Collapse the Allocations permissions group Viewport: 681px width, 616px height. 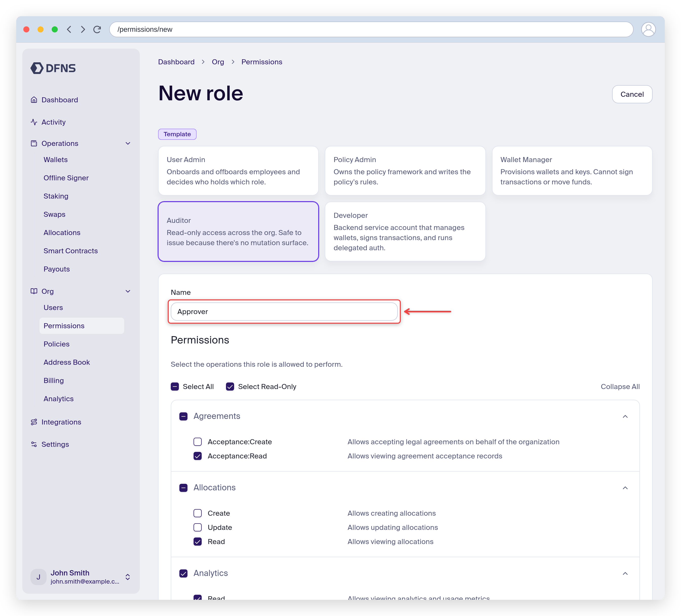[x=625, y=488]
